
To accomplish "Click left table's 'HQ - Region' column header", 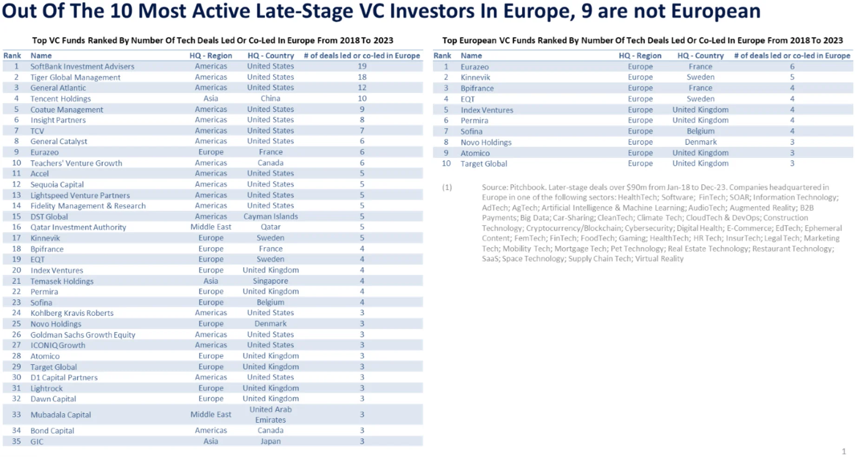I will pos(210,56).
